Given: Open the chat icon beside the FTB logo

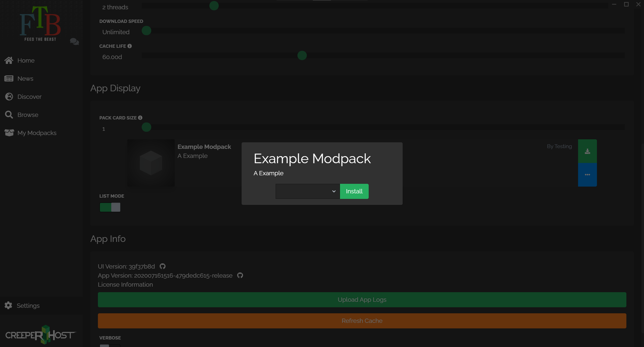Looking at the screenshot, I should (74, 42).
